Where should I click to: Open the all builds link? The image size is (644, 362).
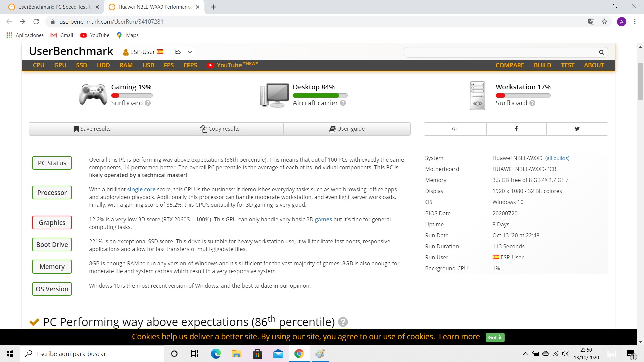557,158
